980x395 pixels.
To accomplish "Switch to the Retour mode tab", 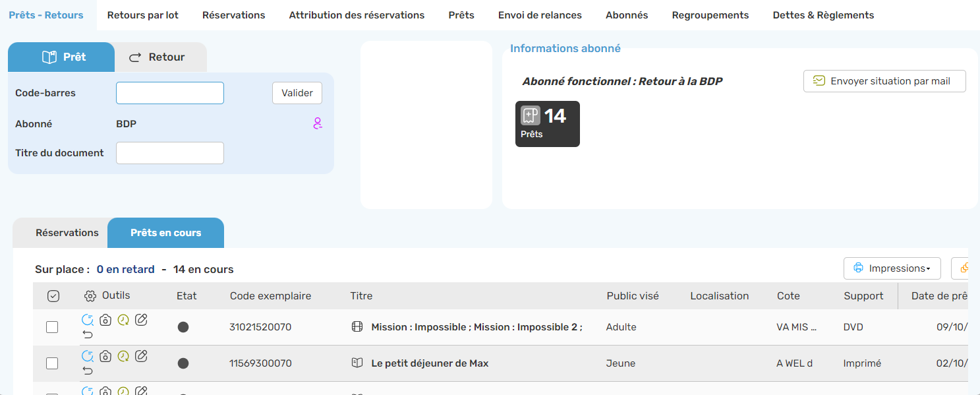I will click(161, 57).
